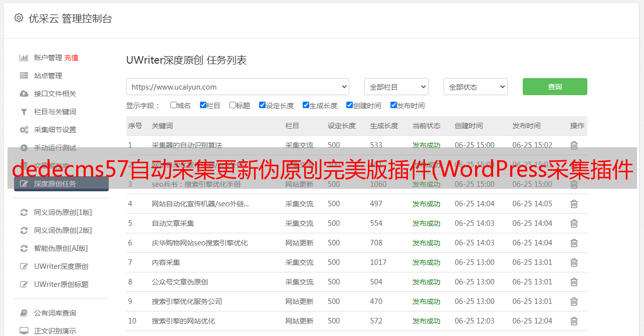
Task: Click 发布成功 status in row 10
Action: (426, 321)
